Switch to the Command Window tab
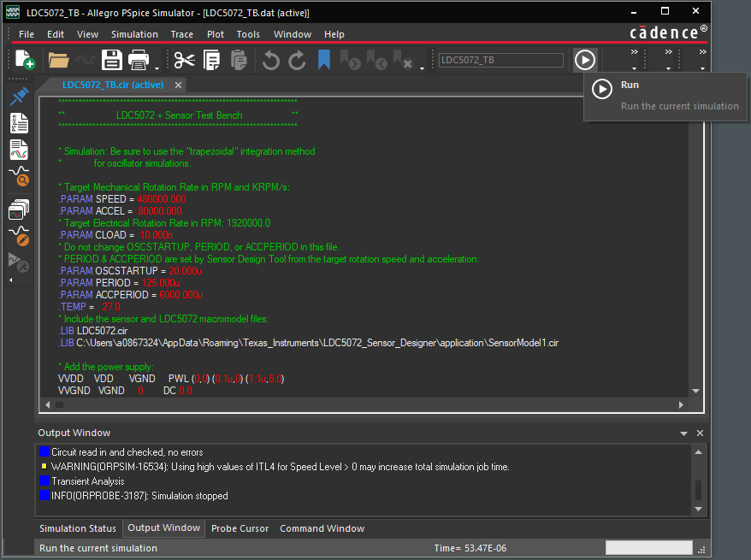Screen dimensions: 751x560 (x=322, y=528)
